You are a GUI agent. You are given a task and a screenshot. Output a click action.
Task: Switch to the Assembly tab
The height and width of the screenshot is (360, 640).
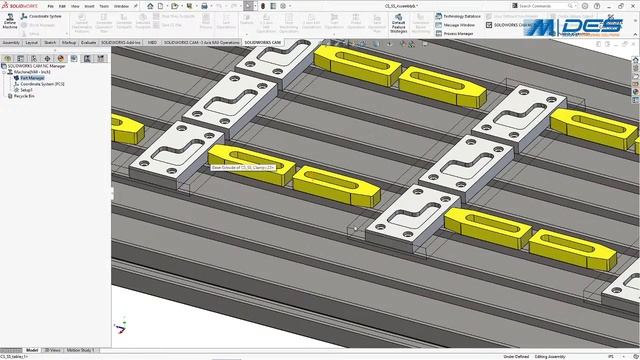pos(11,42)
